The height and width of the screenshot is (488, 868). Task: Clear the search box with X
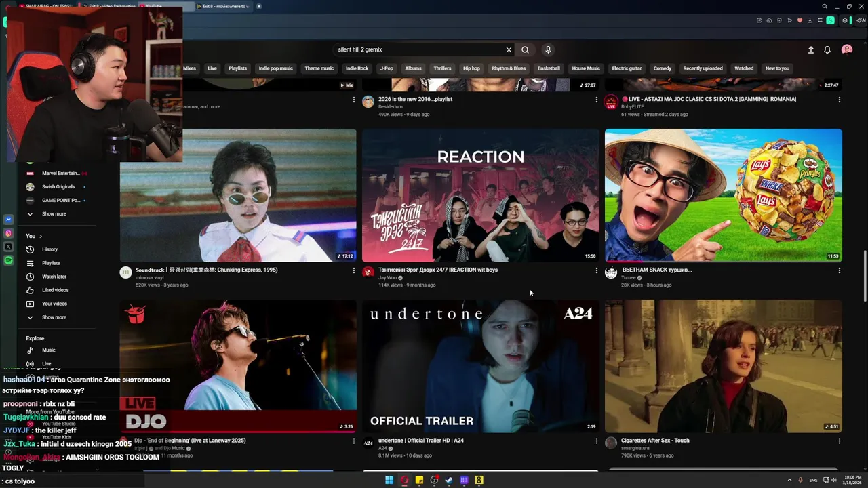509,49
